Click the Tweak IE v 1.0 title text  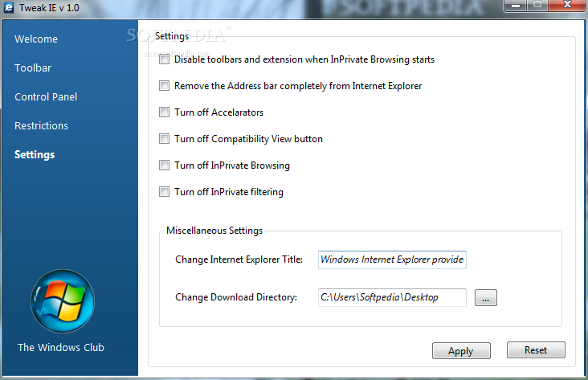(49, 8)
